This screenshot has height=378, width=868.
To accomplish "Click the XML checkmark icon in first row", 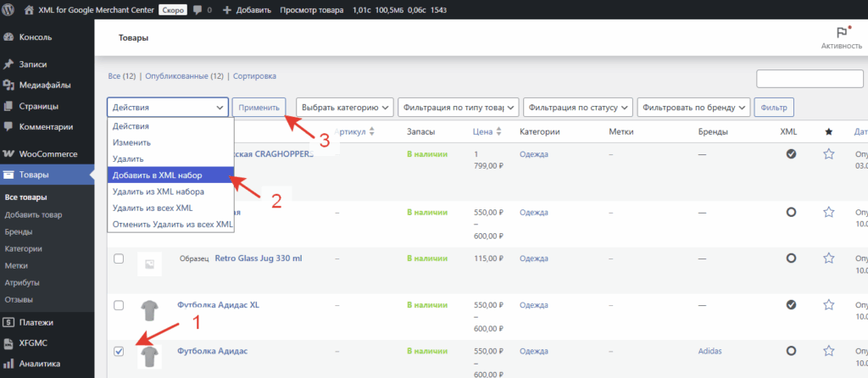I will (x=791, y=154).
